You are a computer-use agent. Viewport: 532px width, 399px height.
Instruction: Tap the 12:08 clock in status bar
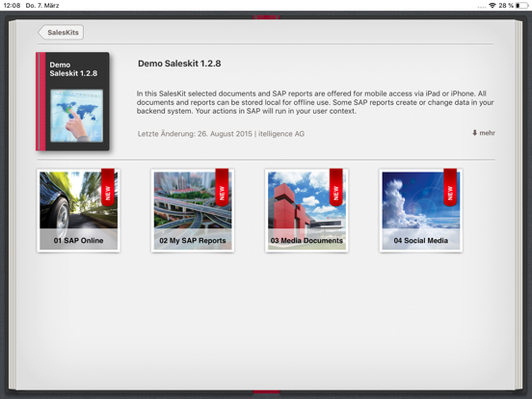tap(12, 6)
